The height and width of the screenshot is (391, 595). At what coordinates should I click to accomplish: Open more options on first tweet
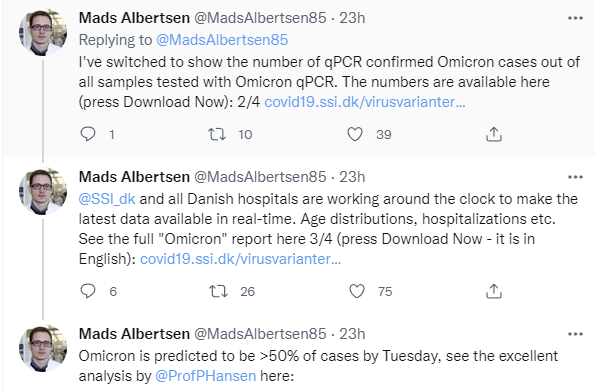coord(575,18)
